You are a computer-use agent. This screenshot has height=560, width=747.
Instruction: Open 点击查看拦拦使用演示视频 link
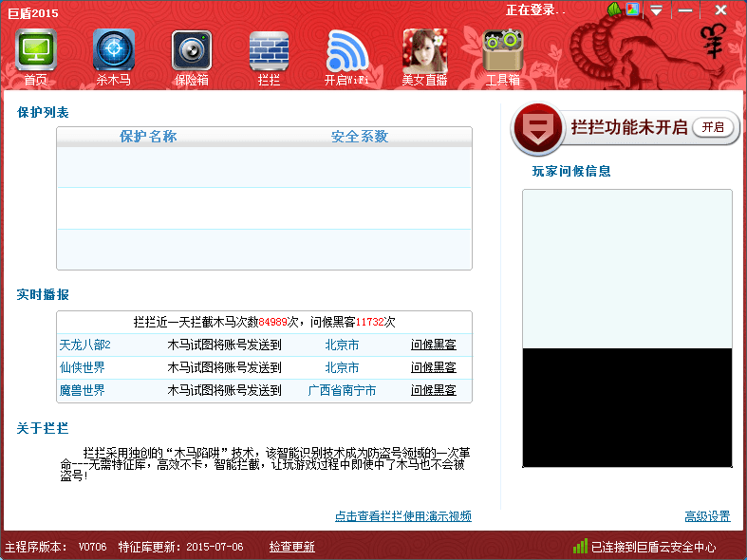pos(402,516)
